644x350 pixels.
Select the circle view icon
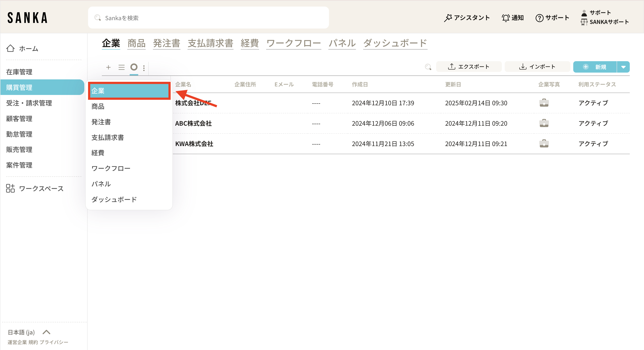134,67
